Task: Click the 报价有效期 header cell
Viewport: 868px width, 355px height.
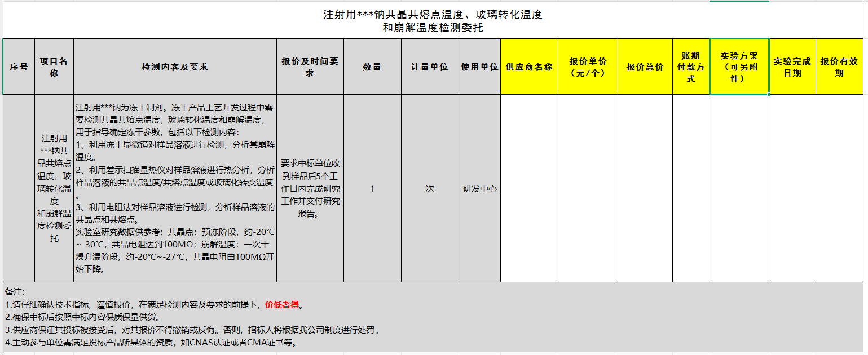Action: click(839, 66)
